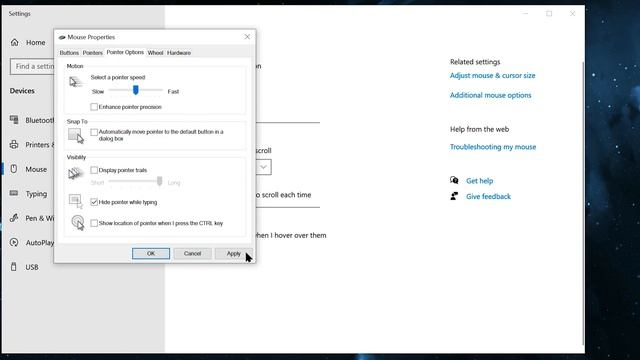Screen dimensions: 640x360
Task: Click the Settings window scrollbar
Action: pos(583,204)
